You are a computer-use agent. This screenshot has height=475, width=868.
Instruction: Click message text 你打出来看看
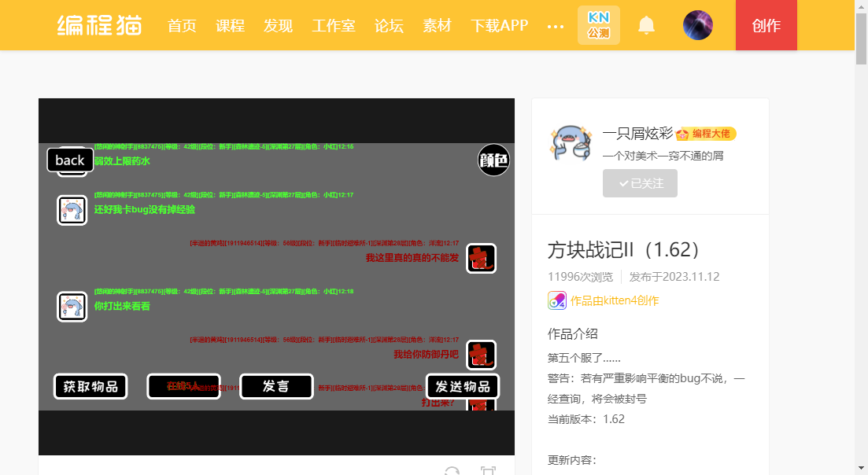pos(122,306)
